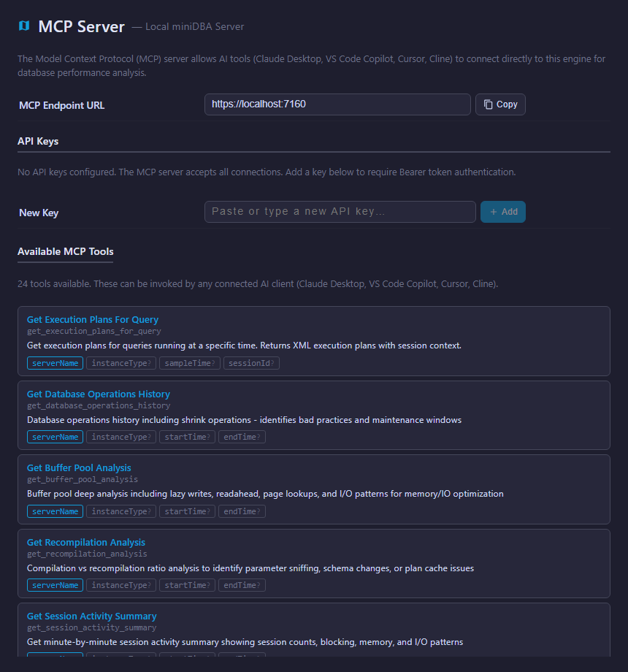Click startTime tag under Recompilation Analysis
The width and height of the screenshot is (628, 672).
coord(187,585)
